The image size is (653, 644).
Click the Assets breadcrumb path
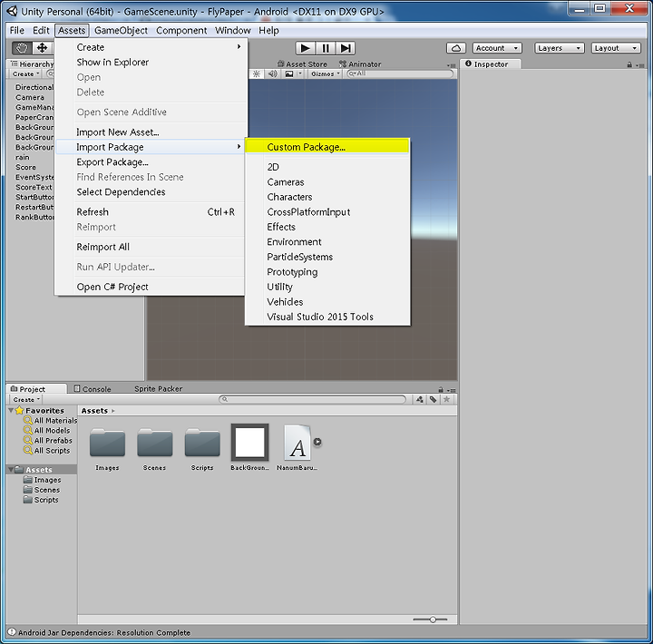click(x=94, y=411)
